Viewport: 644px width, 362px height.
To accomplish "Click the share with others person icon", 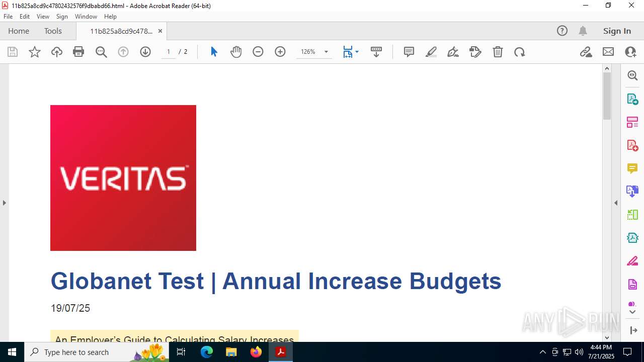I will [x=630, y=52].
